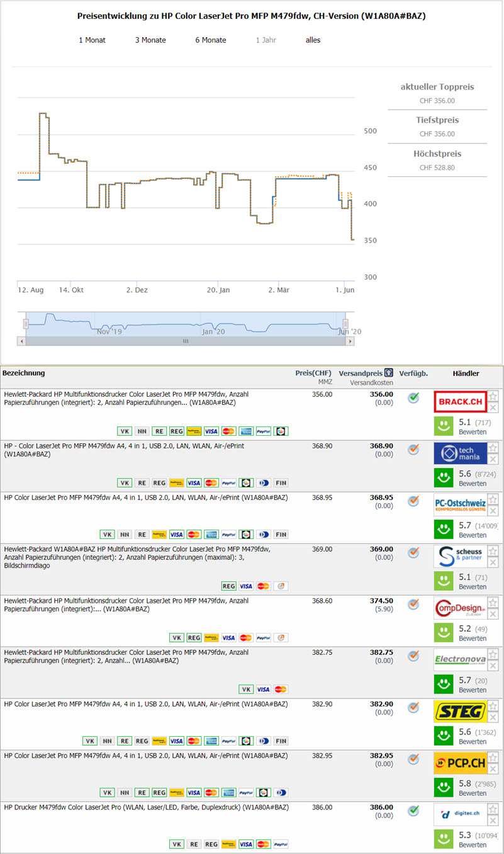Click the PCP.CH merchant logo
This screenshot has width=504, height=854.
coord(460,763)
